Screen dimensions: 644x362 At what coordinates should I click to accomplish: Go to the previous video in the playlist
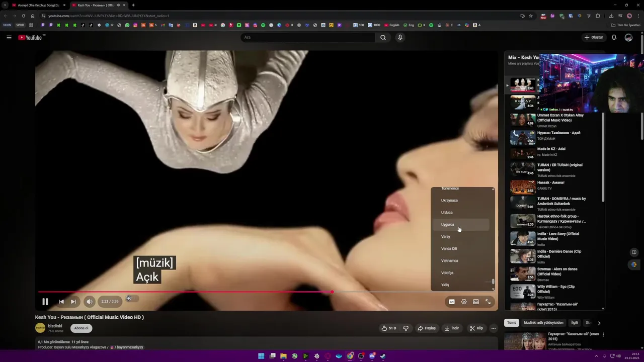pos(61,302)
